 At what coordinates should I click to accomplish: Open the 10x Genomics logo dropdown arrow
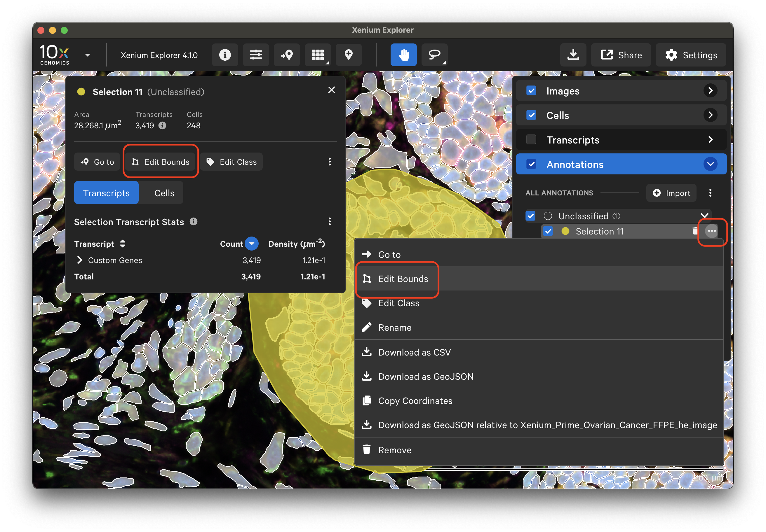pos(87,55)
